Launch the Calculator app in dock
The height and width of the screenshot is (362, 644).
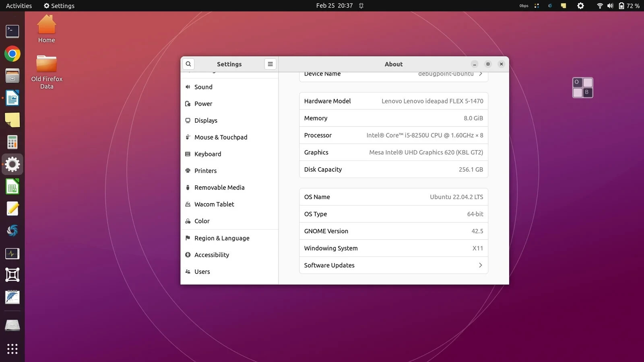click(12, 142)
